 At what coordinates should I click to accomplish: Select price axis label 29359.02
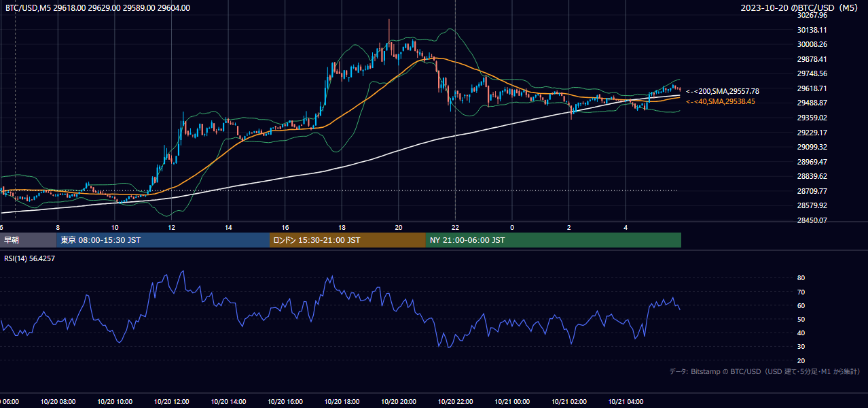click(x=812, y=118)
